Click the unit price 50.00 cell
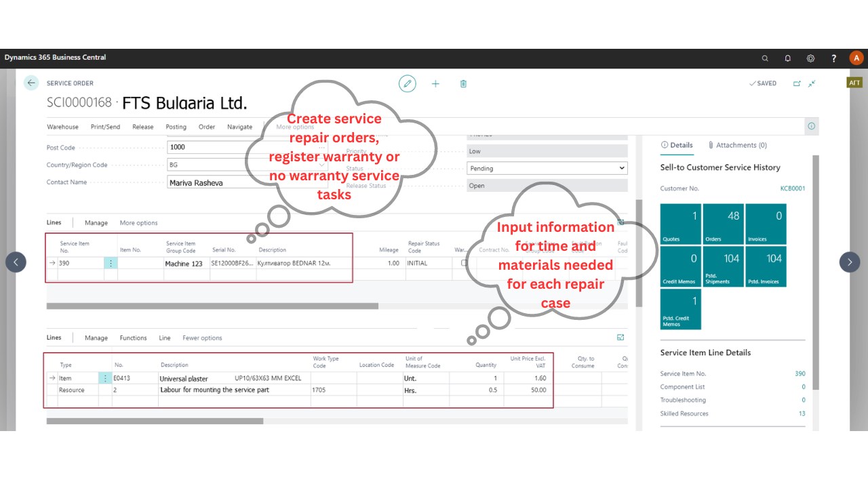 coord(528,390)
